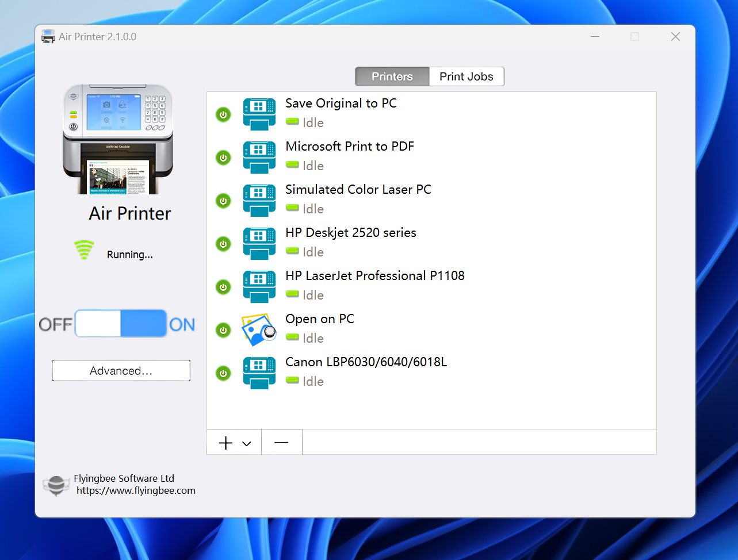Click the Flyingbee Software Ltd label
The image size is (738, 560).
tap(124, 478)
